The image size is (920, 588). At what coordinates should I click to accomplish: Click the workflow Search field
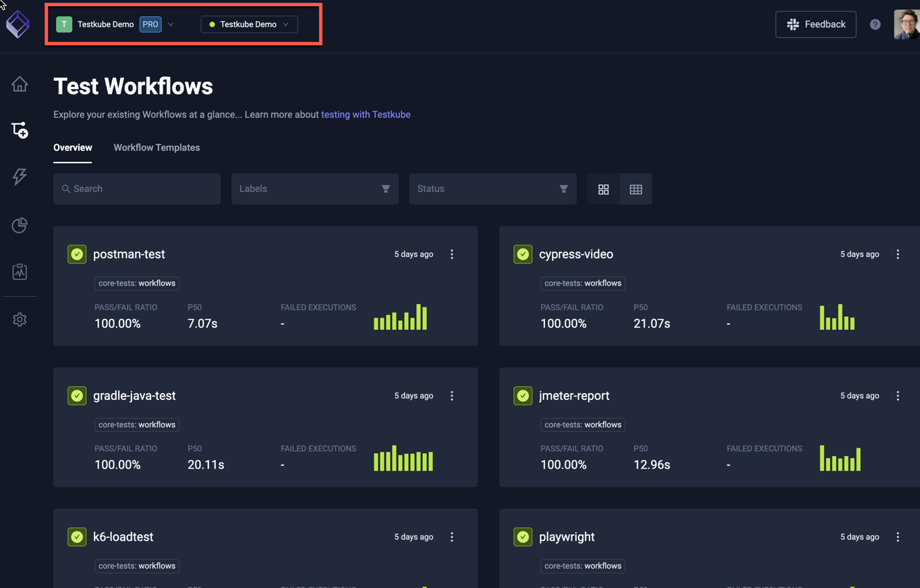[137, 189]
